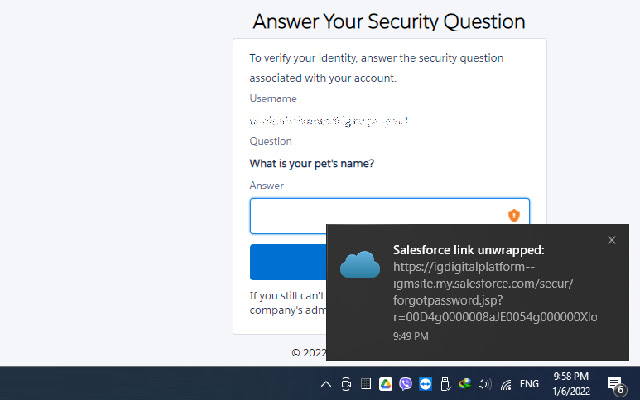The width and height of the screenshot is (640, 400).
Task: Open Viber from the system tray
Action: pos(405,384)
